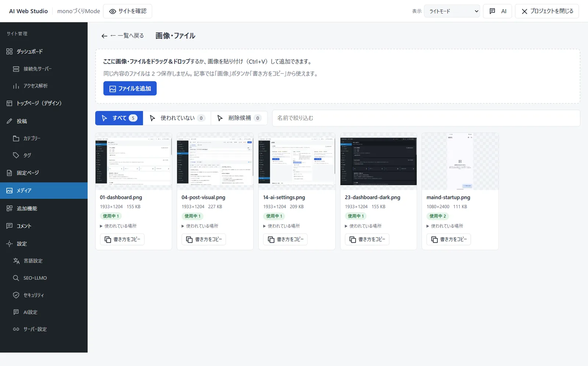This screenshot has height=366, width=588.
Task: Select the すべて filter tab
Action: point(119,118)
